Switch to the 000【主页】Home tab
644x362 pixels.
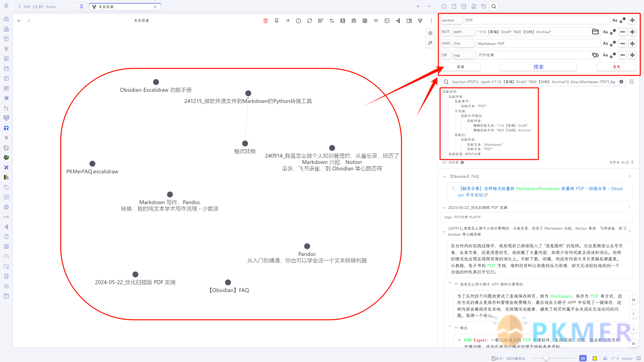[x=50, y=7]
